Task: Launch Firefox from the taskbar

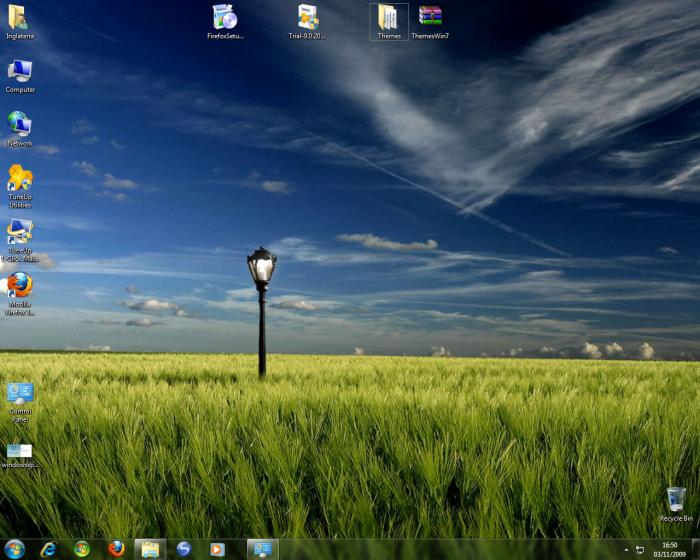Action: pyautogui.click(x=116, y=549)
